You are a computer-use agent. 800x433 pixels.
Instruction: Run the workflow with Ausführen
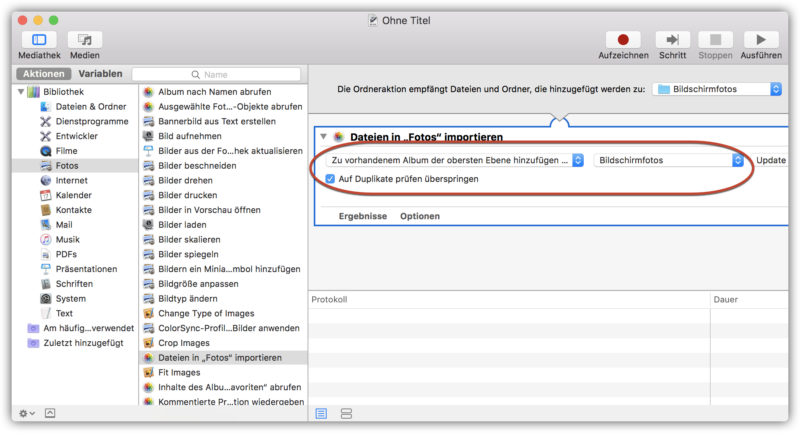click(x=761, y=40)
